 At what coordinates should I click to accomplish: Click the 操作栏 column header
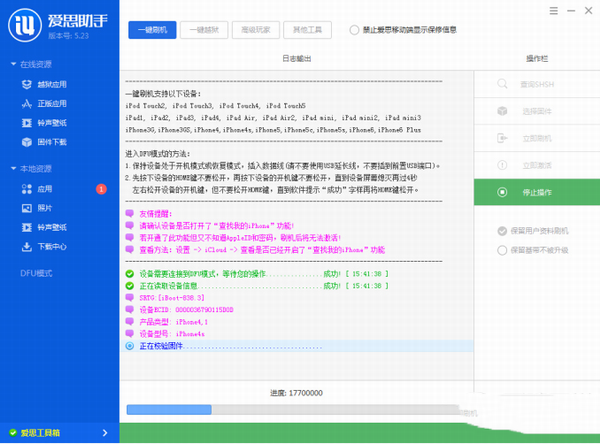[537, 59]
